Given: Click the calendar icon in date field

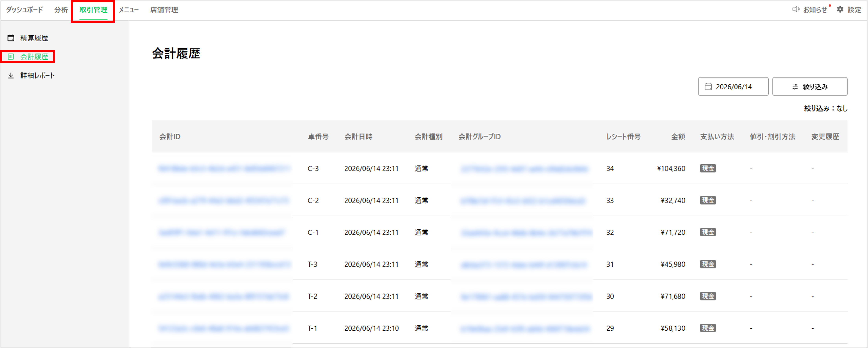Looking at the screenshot, I should 708,87.
